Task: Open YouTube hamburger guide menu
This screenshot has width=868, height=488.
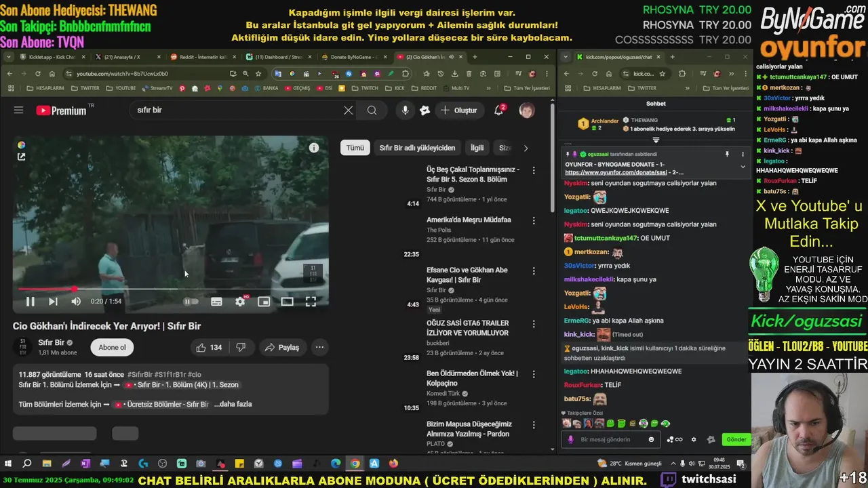Action: point(18,110)
